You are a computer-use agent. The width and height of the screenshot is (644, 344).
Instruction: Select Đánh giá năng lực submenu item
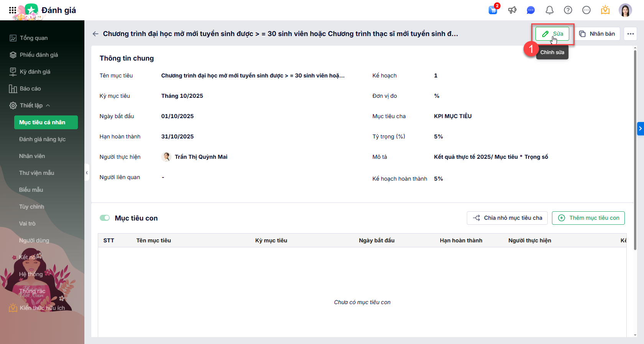42,139
